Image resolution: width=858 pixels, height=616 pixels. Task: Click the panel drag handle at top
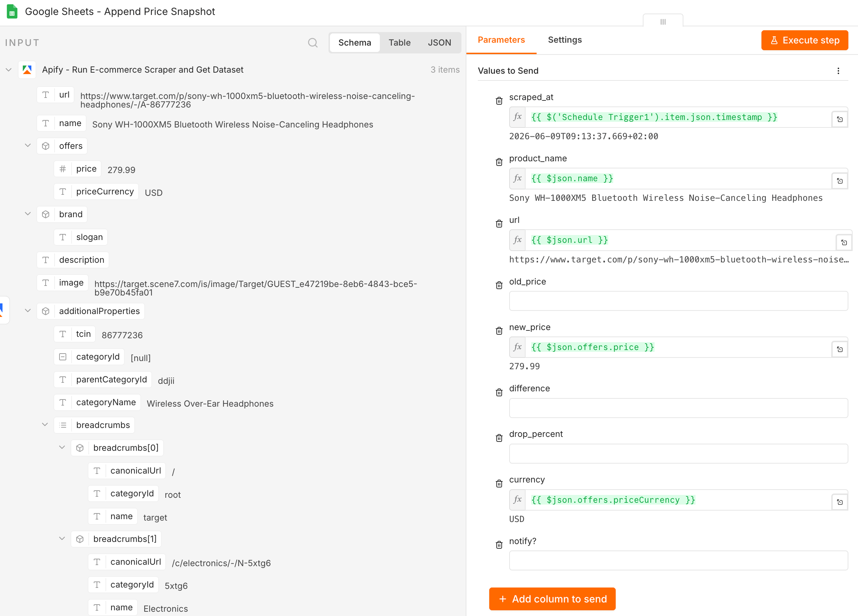click(x=663, y=22)
